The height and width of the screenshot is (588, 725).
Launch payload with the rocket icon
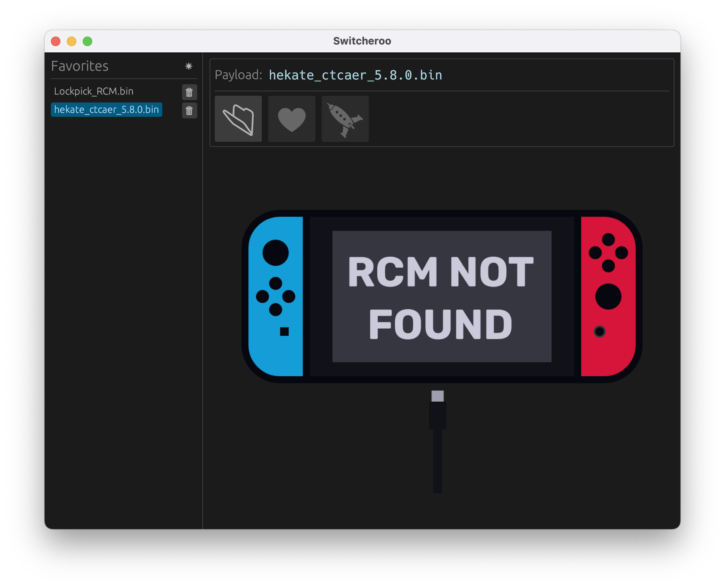point(345,119)
